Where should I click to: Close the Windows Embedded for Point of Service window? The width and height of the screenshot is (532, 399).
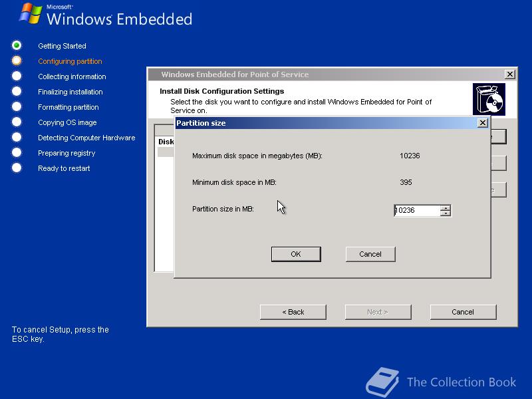click(509, 74)
